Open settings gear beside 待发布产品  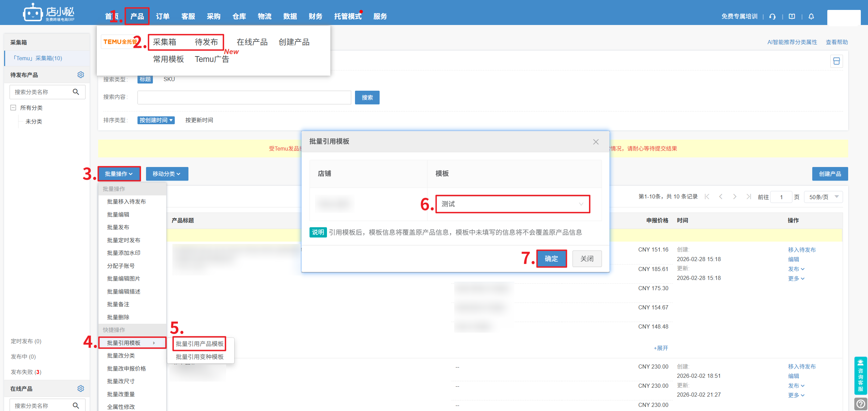click(x=81, y=75)
